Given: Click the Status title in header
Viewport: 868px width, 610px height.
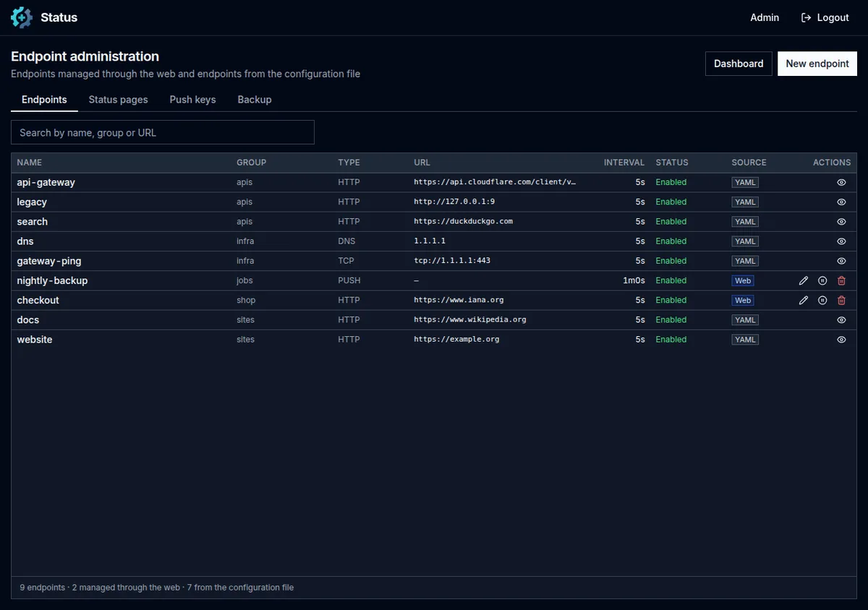Looking at the screenshot, I should pyautogui.click(x=59, y=17).
